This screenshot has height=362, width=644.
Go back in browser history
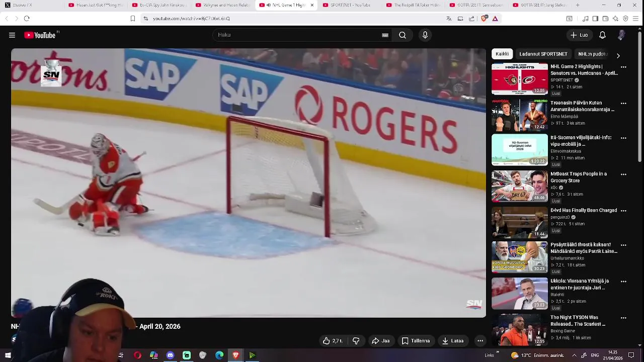tap(7, 19)
